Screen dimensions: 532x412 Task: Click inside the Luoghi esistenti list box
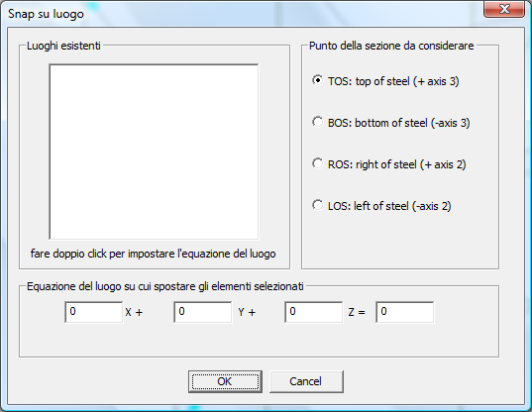click(x=154, y=152)
